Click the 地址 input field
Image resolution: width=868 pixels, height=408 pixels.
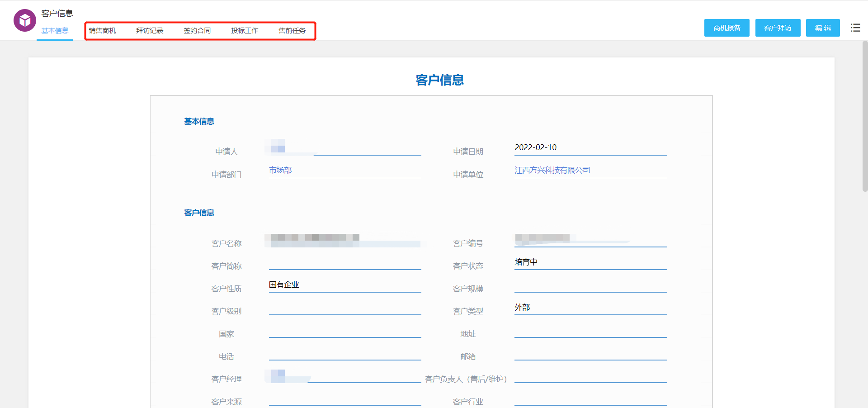point(590,330)
